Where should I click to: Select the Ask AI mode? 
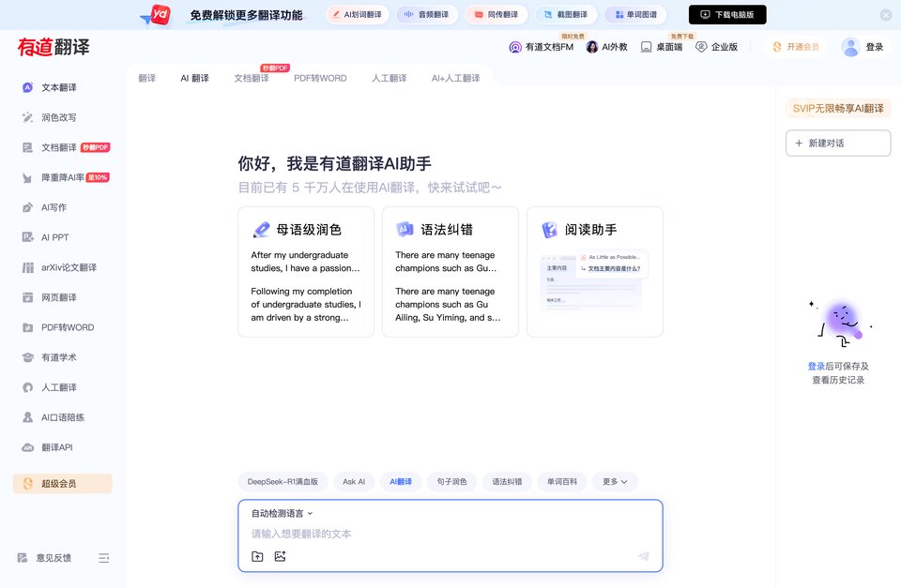(x=354, y=482)
